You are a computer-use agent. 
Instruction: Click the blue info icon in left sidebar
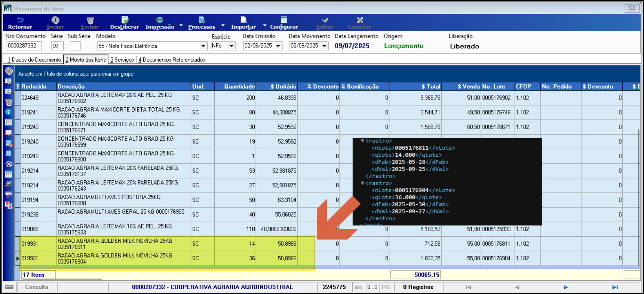click(x=9, y=112)
